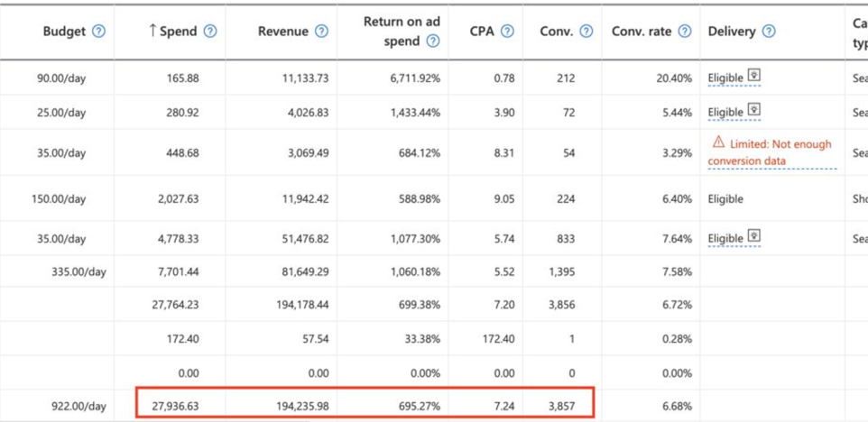Screen dimensions: 868x422
Task: Open the Conv. column help icon
Action: [x=586, y=32]
